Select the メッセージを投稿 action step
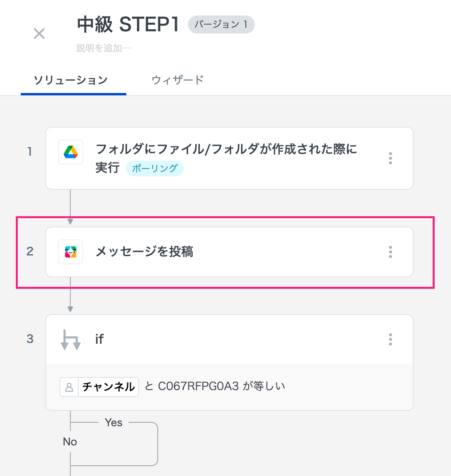Image resolution: width=451 pixels, height=476 pixels. coord(144,252)
